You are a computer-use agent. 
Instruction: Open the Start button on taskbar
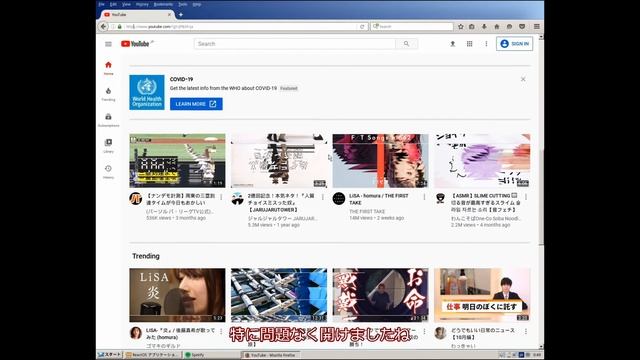(x=110, y=355)
